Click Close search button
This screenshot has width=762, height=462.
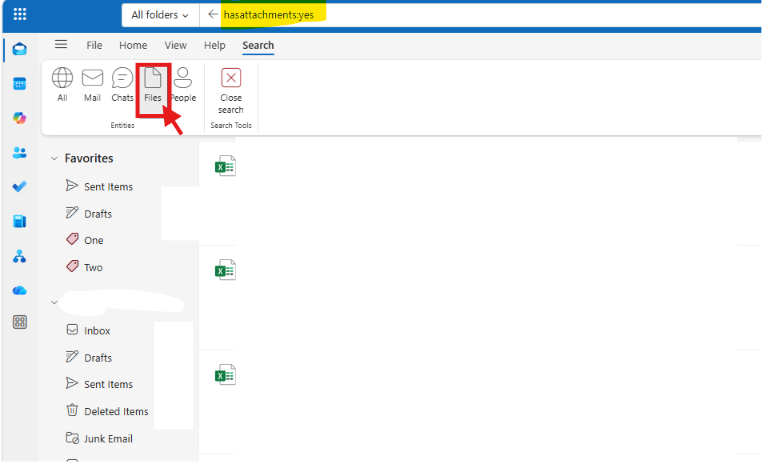click(x=231, y=91)
